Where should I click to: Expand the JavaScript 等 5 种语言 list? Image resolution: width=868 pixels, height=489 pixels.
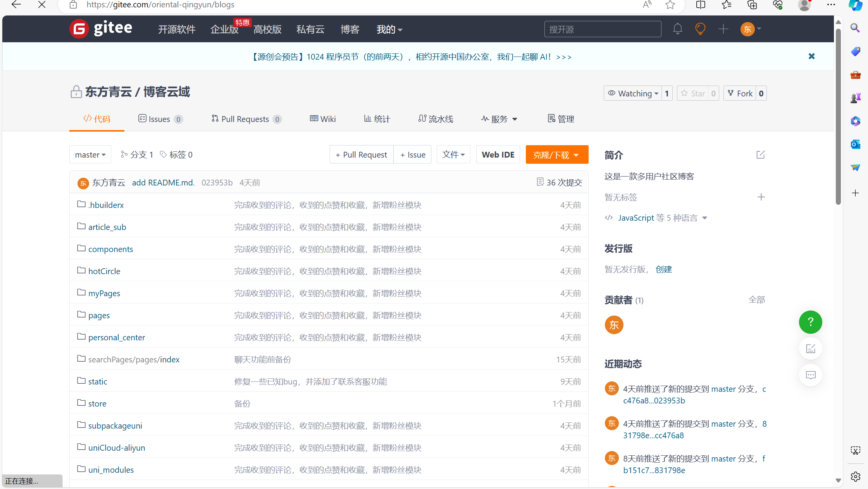pos(656,218)
